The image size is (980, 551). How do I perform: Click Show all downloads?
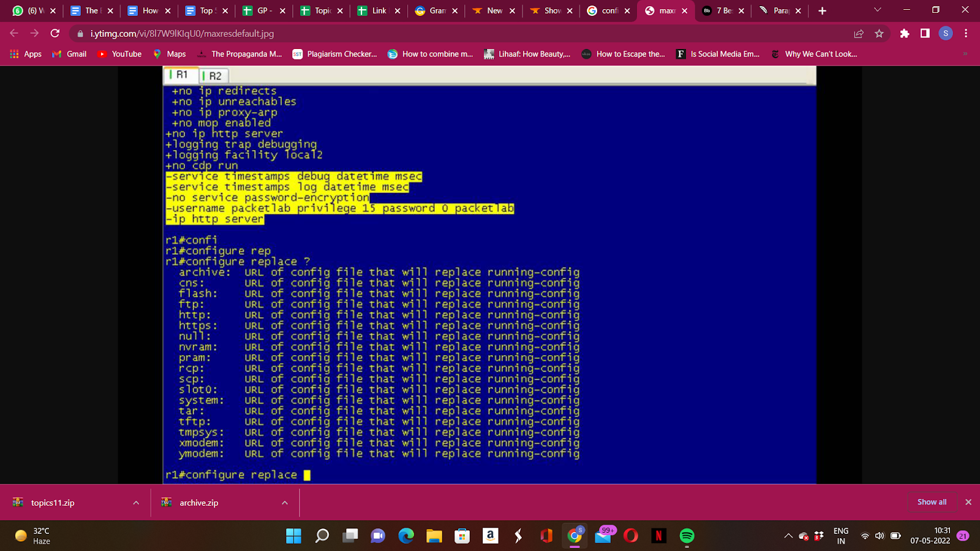932,502
